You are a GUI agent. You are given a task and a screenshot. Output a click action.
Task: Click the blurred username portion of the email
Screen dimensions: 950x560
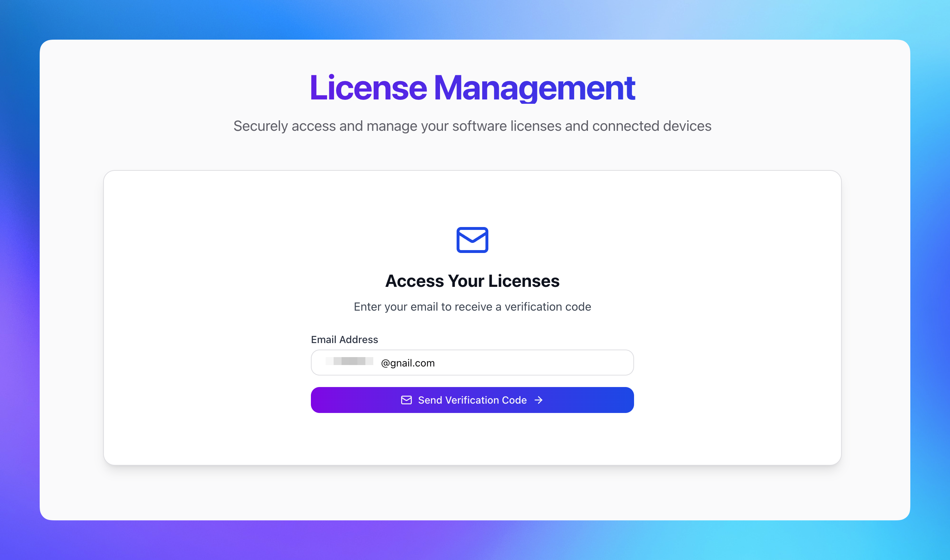(x=349, y=361)
